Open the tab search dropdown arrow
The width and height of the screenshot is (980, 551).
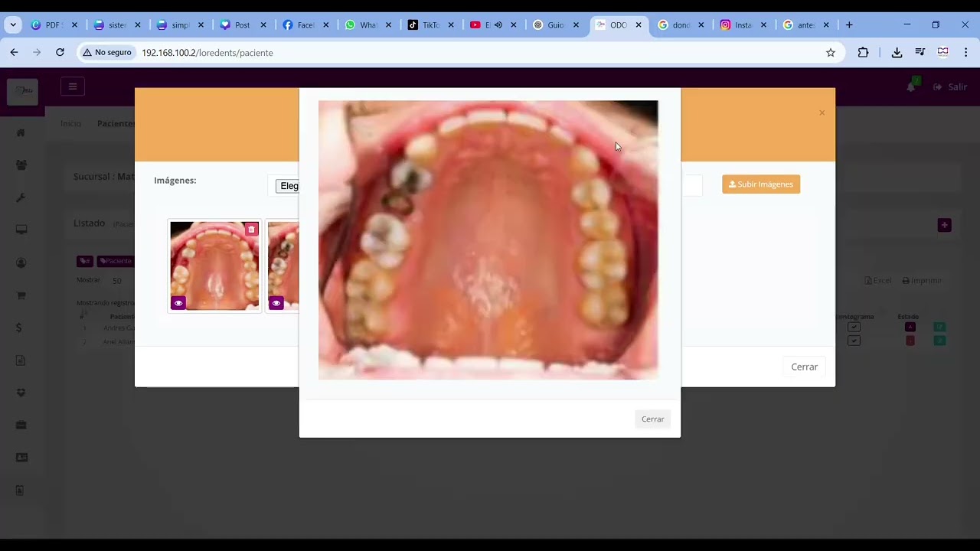click(13, 25)
